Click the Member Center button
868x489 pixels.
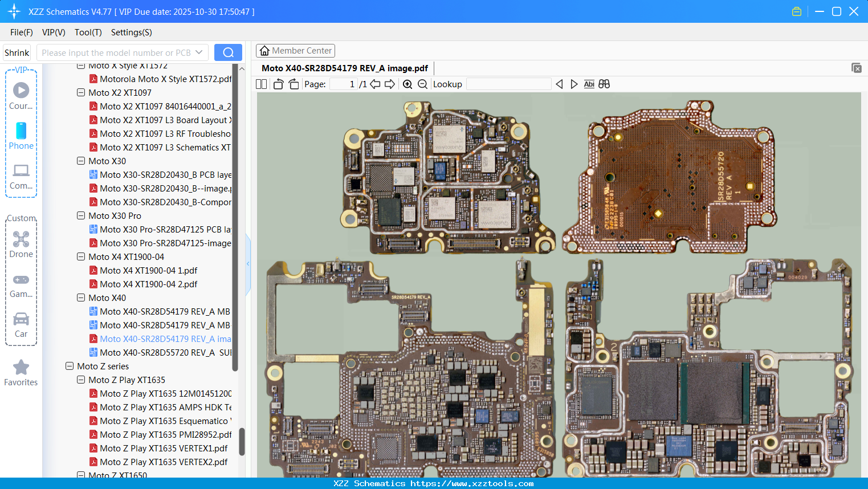click(295, 51)
